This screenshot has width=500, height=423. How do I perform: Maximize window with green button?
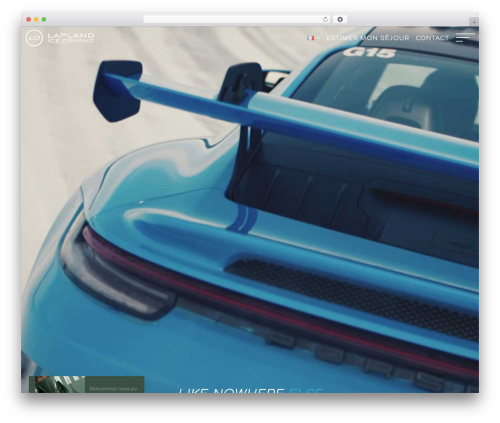point(44,20)
